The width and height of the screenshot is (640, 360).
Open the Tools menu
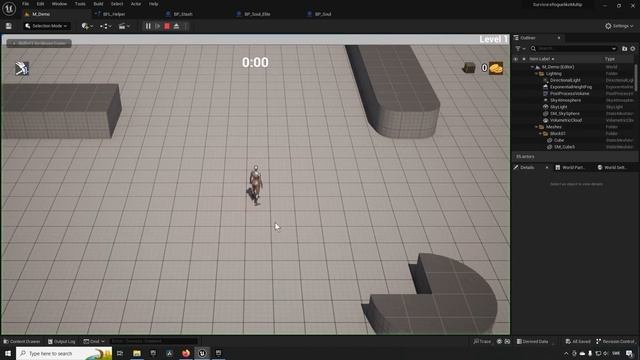(x=80, y=4)
